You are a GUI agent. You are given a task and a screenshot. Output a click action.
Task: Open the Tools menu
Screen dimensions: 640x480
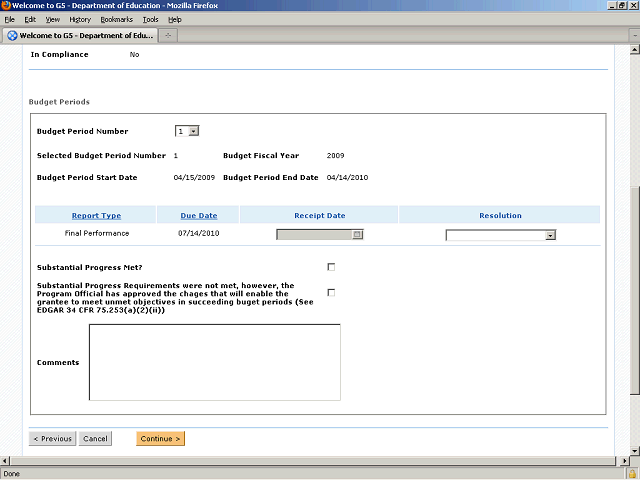coord(150,20)
